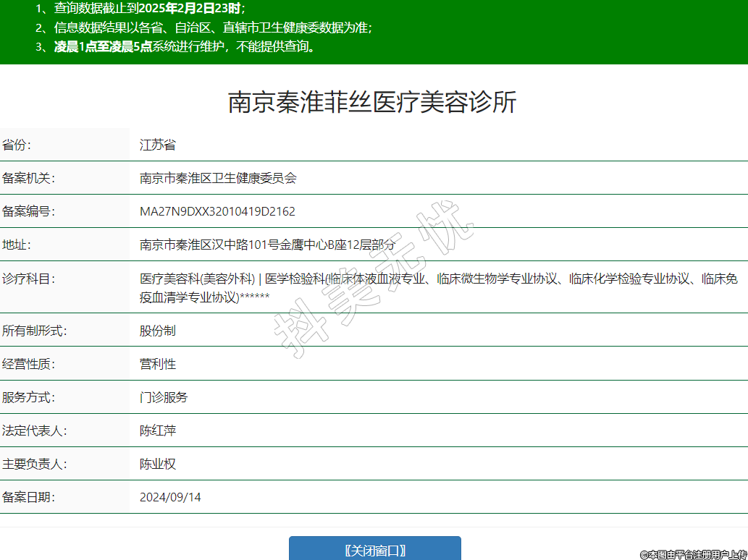Click the 法定代表人 row label
Screen dimensions: 748x560
coord(35,430)
